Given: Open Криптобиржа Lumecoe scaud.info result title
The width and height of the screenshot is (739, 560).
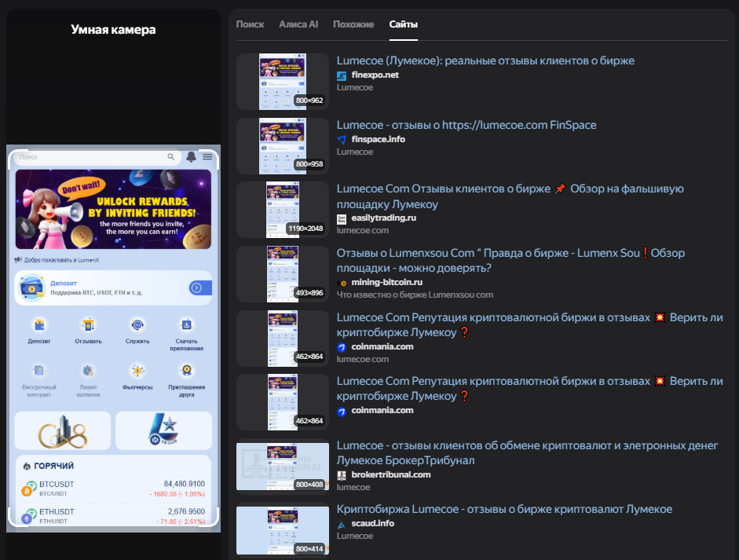Looking at the screenshot, I should pyautogui.click(x=504, y=509).
